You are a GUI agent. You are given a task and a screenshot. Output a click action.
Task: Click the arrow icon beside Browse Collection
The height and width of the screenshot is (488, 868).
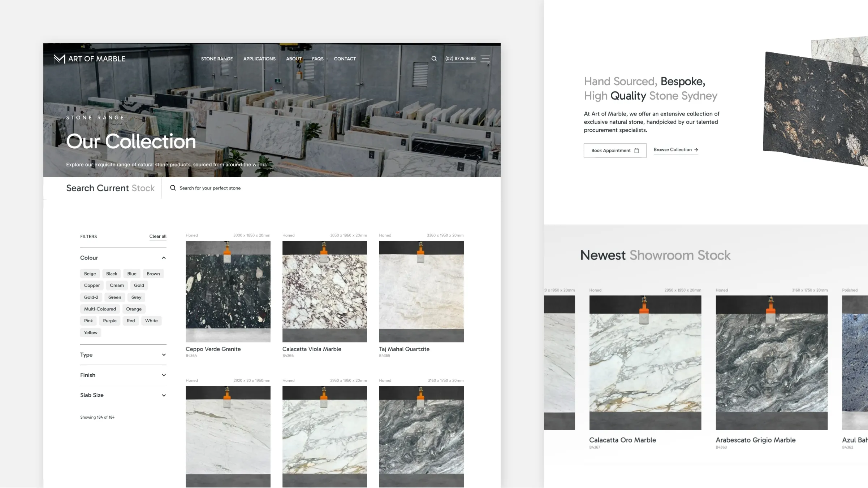pyautogui.click(x=696, y=150)
